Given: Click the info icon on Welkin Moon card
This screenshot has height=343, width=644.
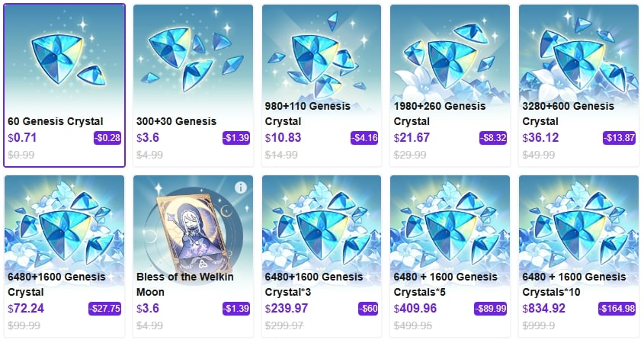Looking at the screenshot, I should pyautogui.click(x=241, y=187).
